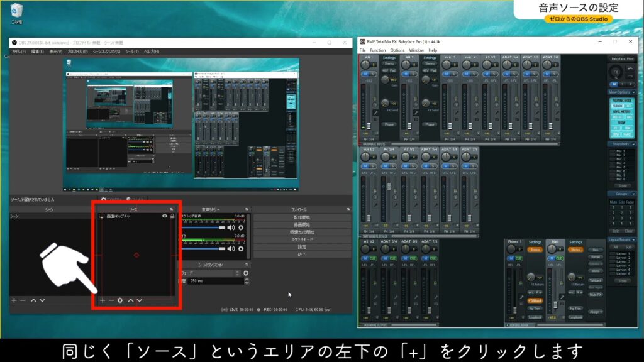Viewport: 644px width, 362px height.
Task: Move scene down in OBS Scenes panel
Action: coord(42,300)
